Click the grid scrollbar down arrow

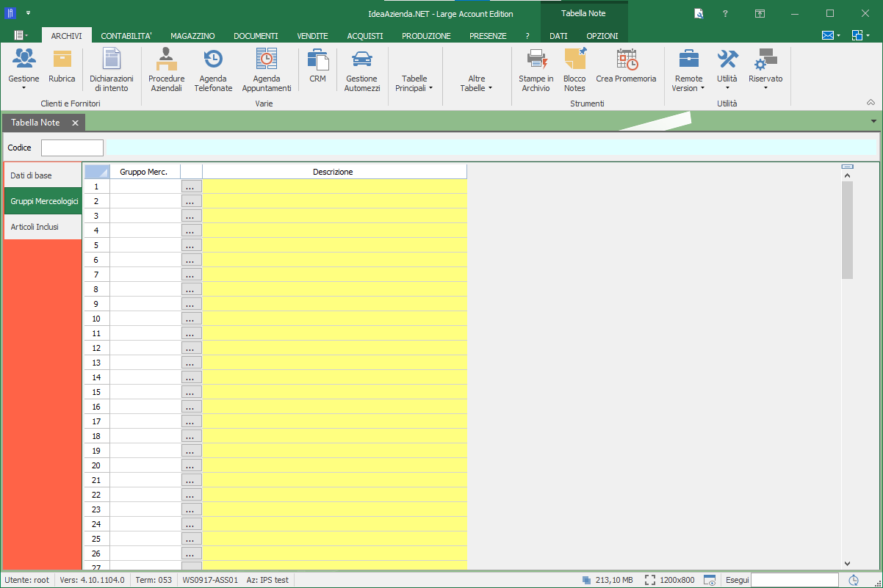point(847,563)
